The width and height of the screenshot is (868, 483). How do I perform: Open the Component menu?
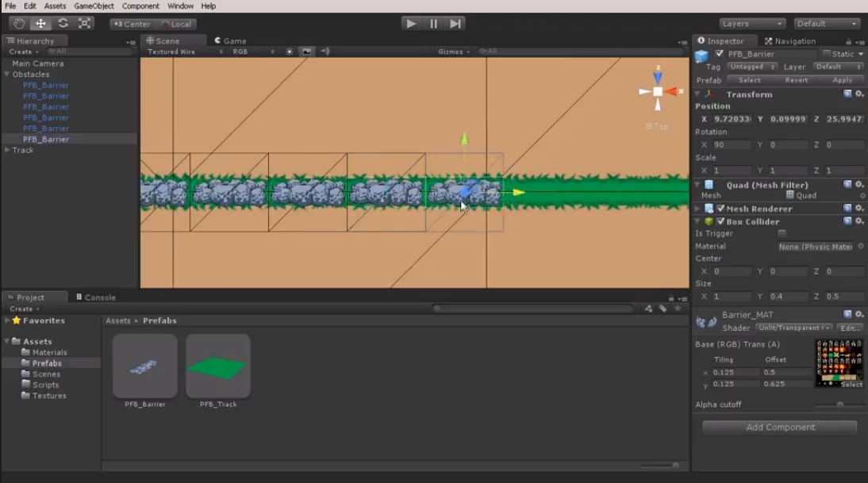tap(140, 6)
